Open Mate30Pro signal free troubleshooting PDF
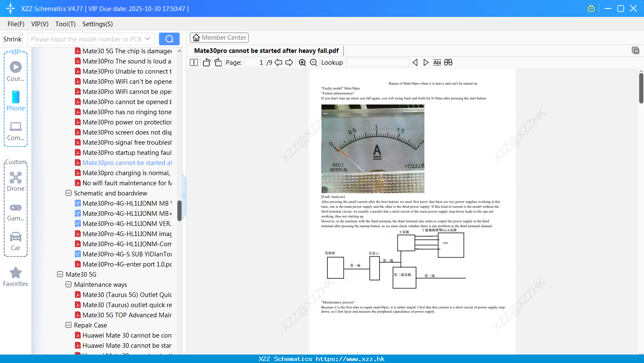Image resolution: width=644 pixels, height=363 pixels. coord(123,142)
